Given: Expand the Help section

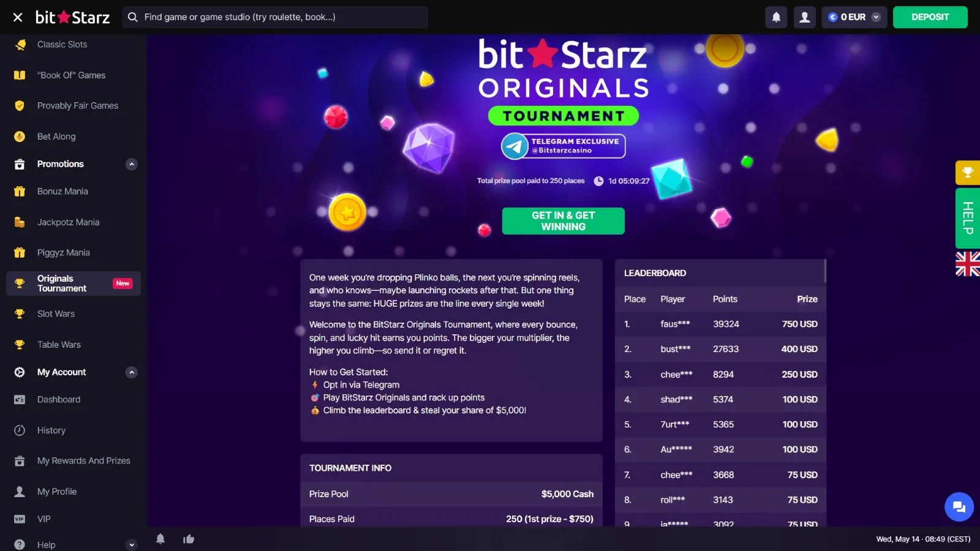Looking at the screenshot, I should [131, 544].
